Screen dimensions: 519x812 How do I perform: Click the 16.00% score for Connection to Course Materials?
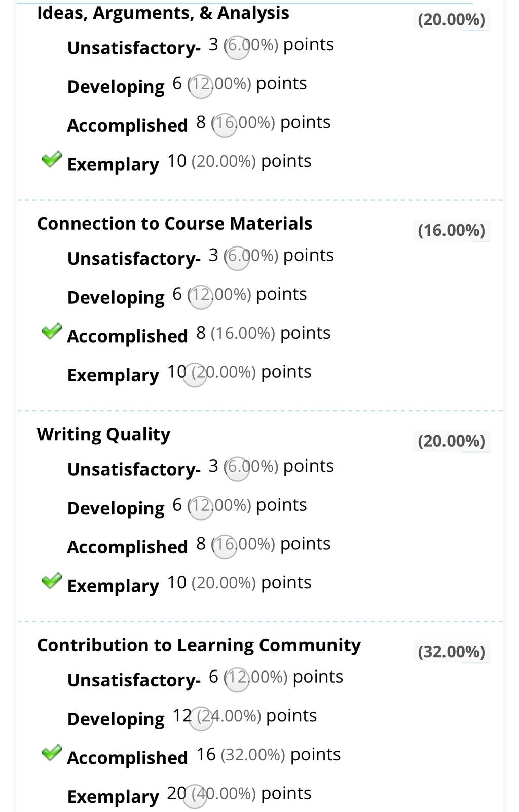[x=452, y=230]
